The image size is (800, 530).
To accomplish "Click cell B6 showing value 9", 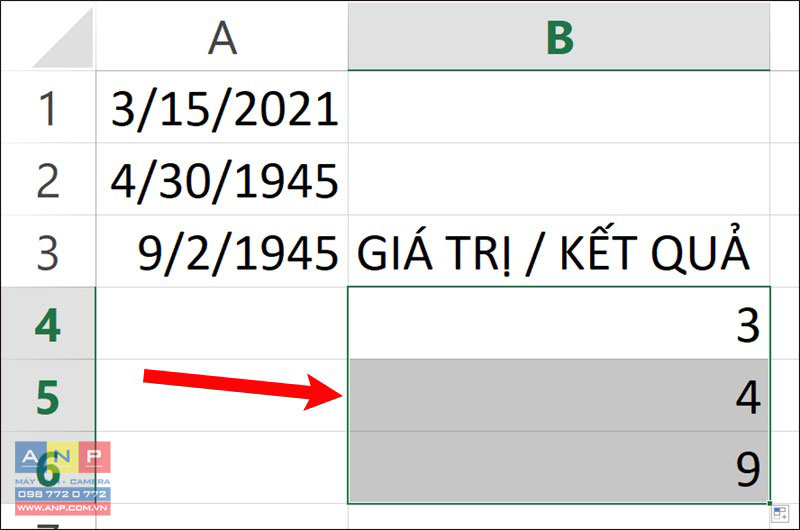I will click(x=559, y=468).
